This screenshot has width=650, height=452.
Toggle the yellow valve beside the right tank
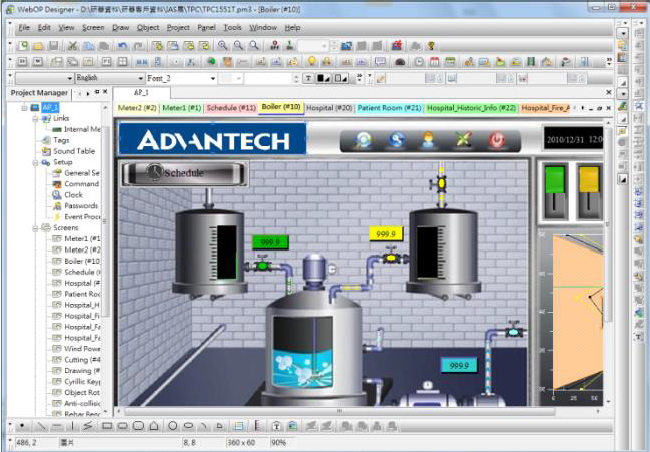[391, 256]
